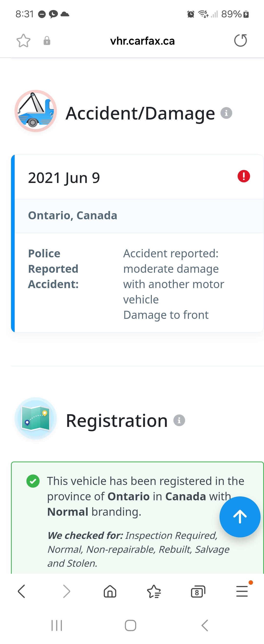Open the browser home page
The height and width of the screenshot is (644, 264).
pos(110,592)
